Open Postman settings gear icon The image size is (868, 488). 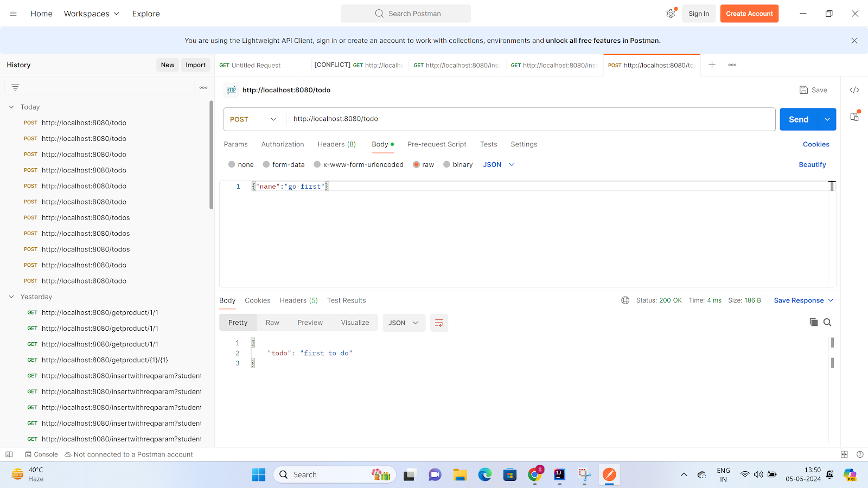click(671, 14)
